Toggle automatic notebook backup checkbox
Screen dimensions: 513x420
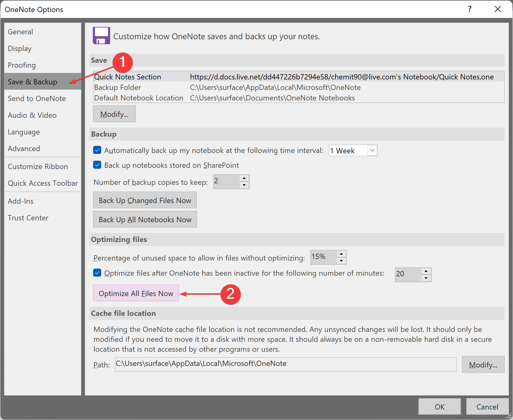click(97, 150)
